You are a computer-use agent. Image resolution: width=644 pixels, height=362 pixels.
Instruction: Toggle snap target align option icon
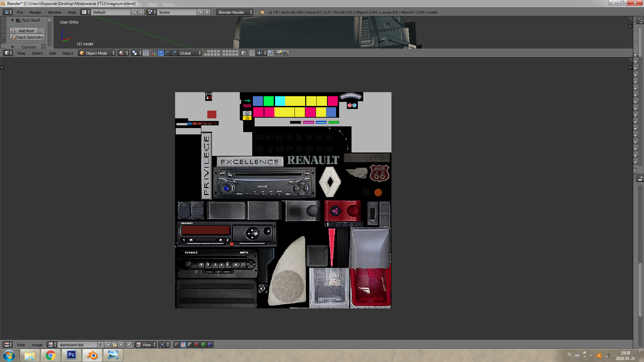pyautogui.click(x=271, y=53)
